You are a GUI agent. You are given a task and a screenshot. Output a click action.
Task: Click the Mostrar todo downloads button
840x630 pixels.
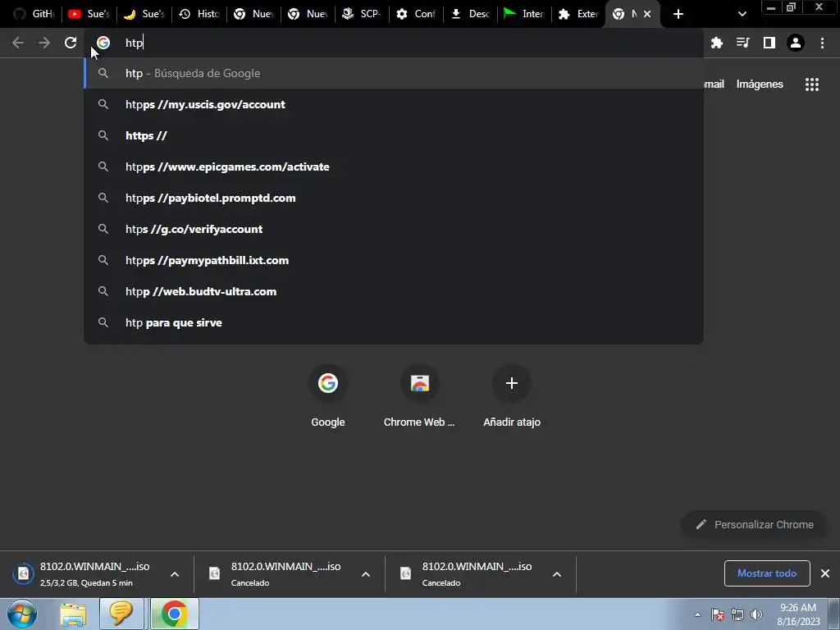tap(767, 573)
